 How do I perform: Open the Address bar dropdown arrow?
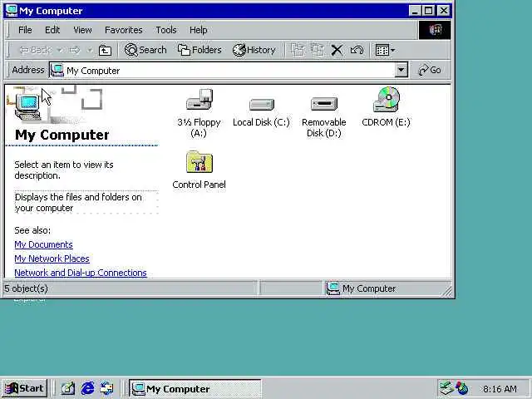point(401,70)
